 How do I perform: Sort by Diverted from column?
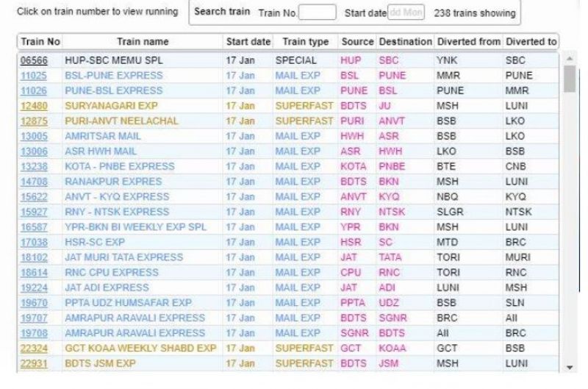(468, 42)
